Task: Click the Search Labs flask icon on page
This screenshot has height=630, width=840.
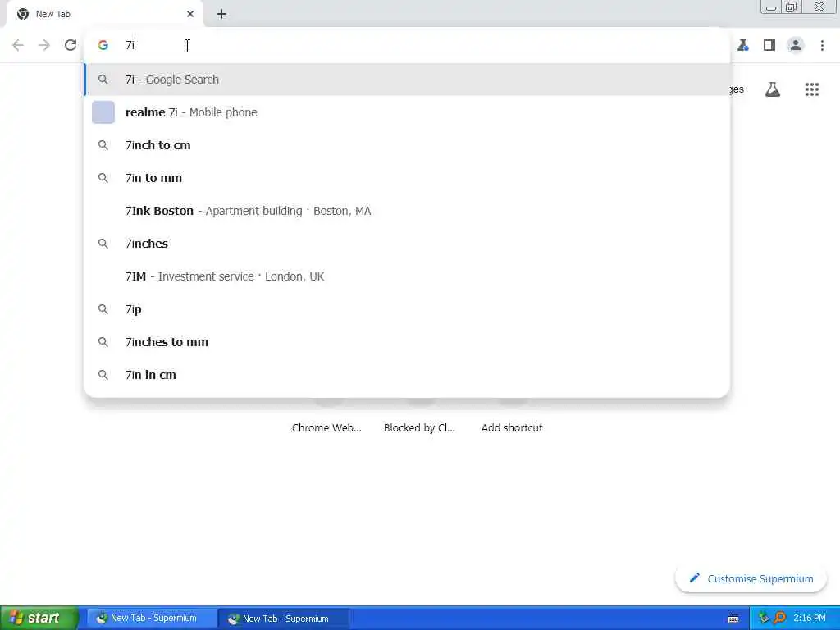Action: [x=773, y=89]
